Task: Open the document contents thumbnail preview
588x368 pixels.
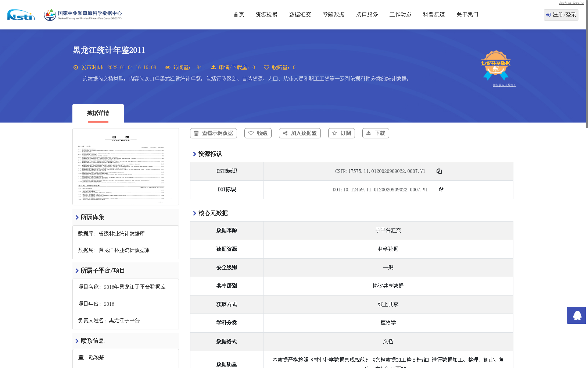Action: pyautogui.click(x=125, y=166)
